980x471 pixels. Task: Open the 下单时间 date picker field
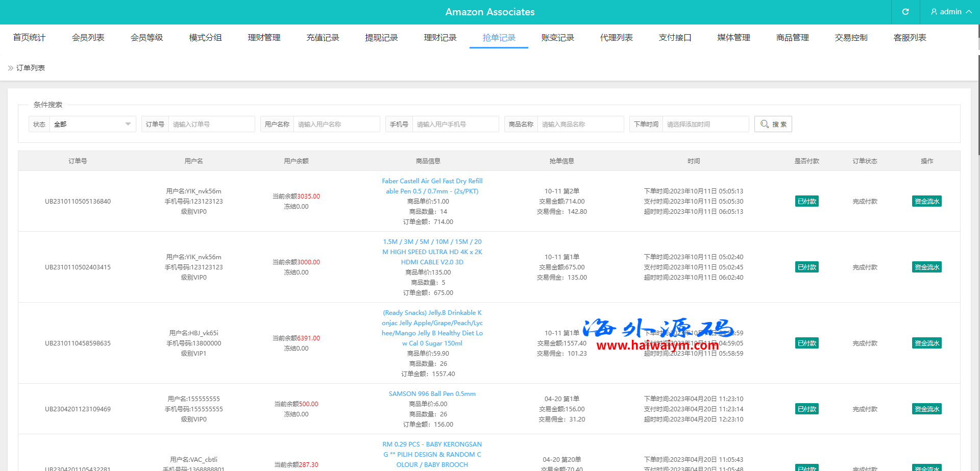point(705,124)
